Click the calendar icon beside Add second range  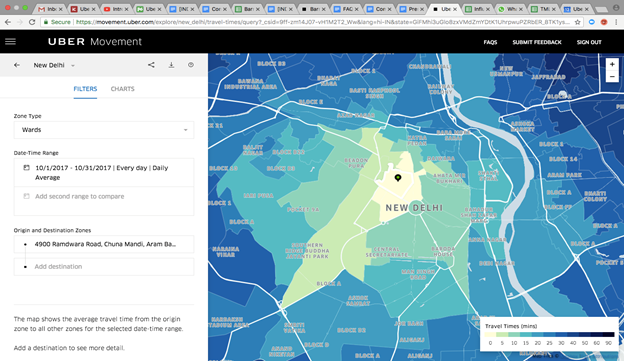pyautogui.click(x=26, y=196)
